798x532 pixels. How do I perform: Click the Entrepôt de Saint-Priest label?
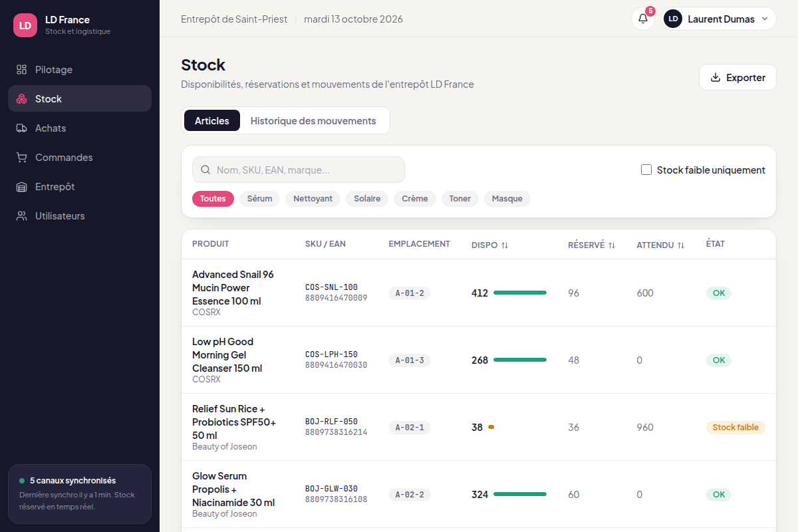coord(234,19)
